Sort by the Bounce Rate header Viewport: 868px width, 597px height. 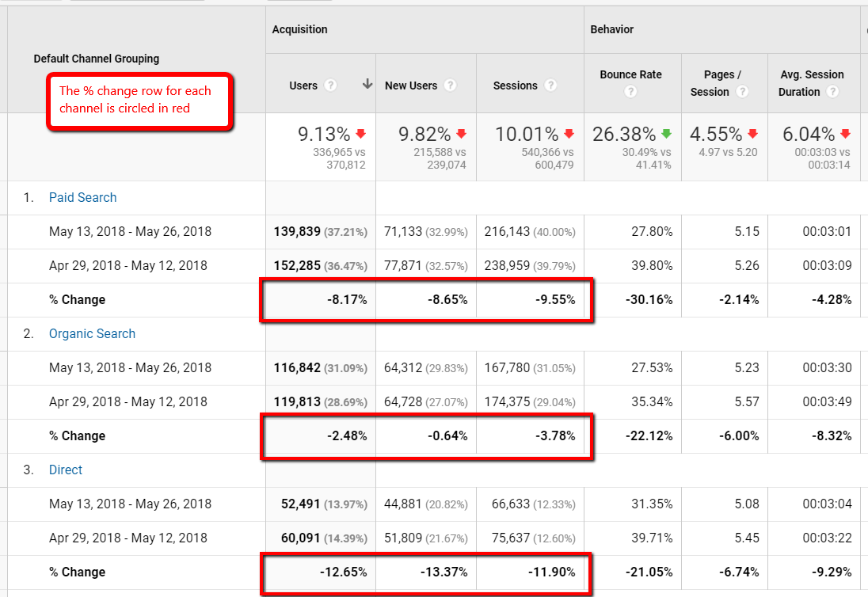[x=631, y=74]
